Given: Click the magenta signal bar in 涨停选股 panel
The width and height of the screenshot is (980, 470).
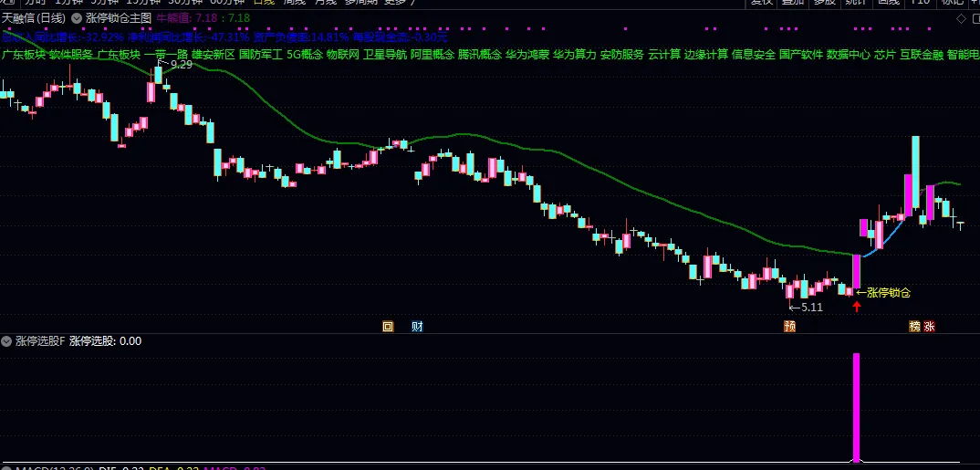Looking at the screenshot, I should point(856,408).
